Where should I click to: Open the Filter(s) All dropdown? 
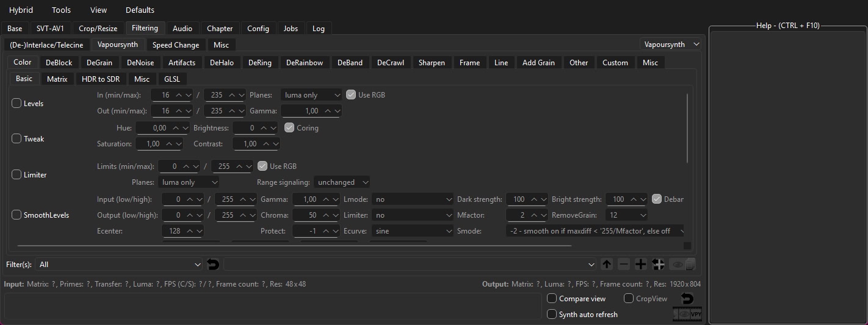coord(119,265)
